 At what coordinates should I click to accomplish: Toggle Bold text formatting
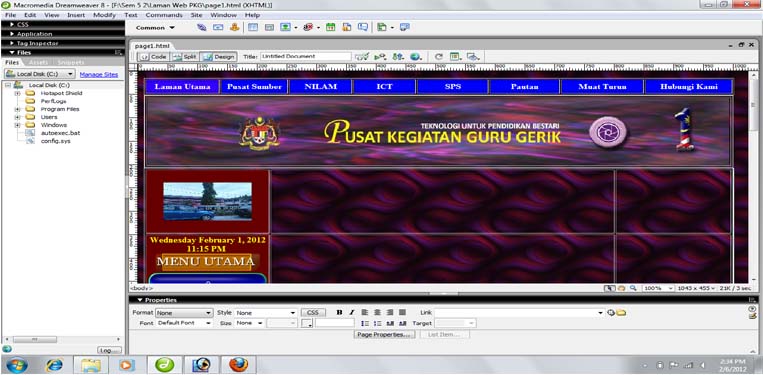[x=340, y=313]
